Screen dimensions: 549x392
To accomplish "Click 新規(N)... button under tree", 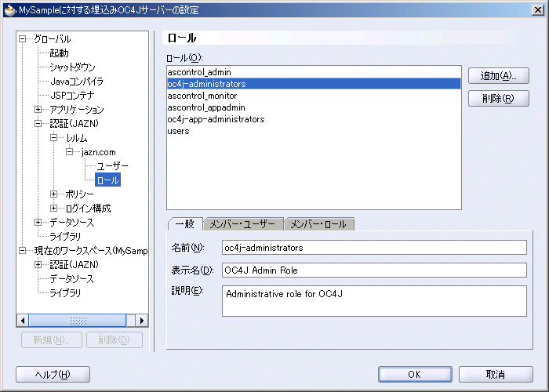I will 52,339.
